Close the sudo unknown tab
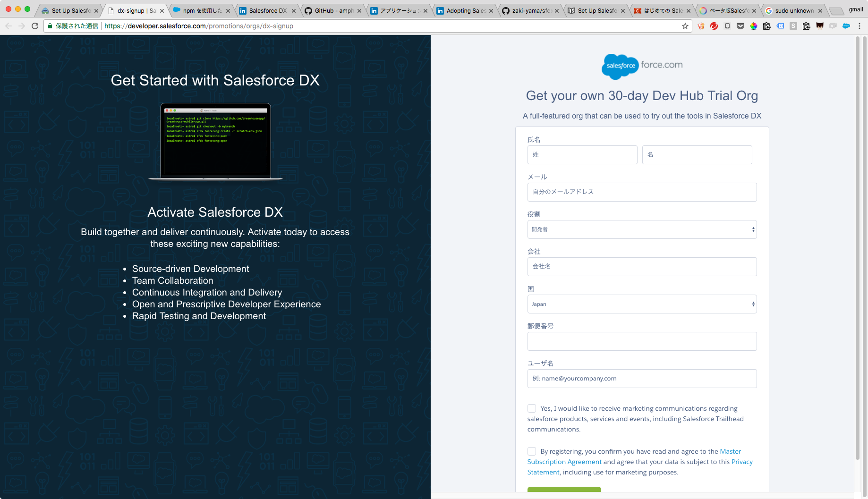Screen dimensions: 868x499 [820, 11]
